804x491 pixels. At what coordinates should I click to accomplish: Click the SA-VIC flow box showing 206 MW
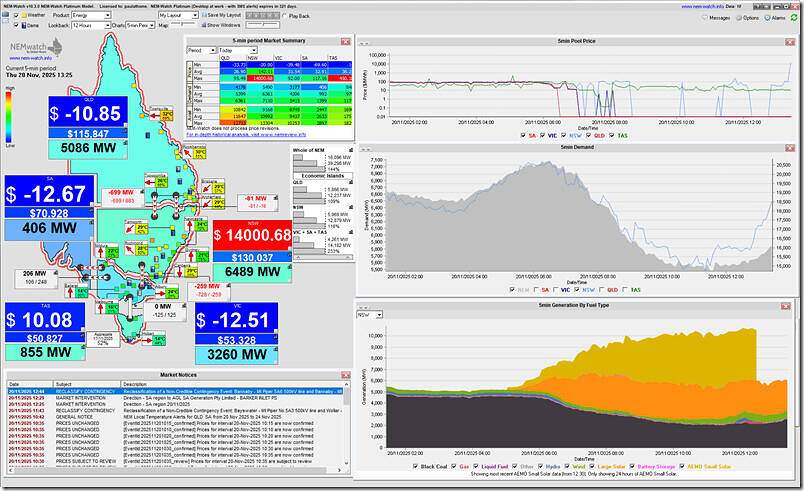pos(35,277)
